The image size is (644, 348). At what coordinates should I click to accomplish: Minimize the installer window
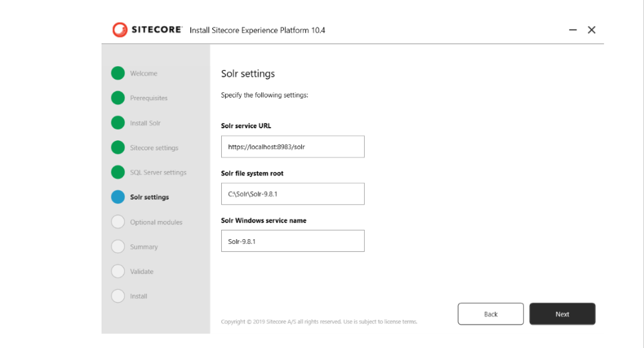573,29
